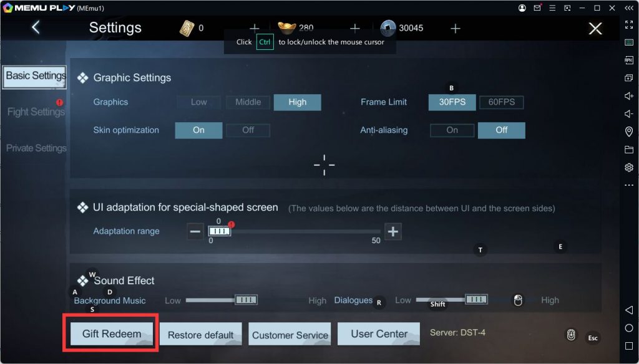Expand the emulator's hamburger menu in title bar
The image size is (639, 364).
(552, 8)
